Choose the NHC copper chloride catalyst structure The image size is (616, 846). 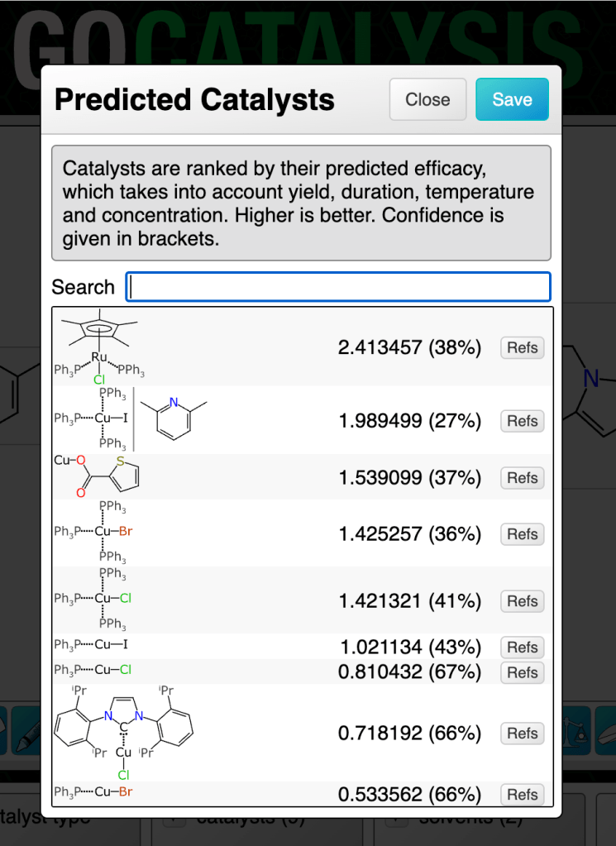tap(124, 732)
